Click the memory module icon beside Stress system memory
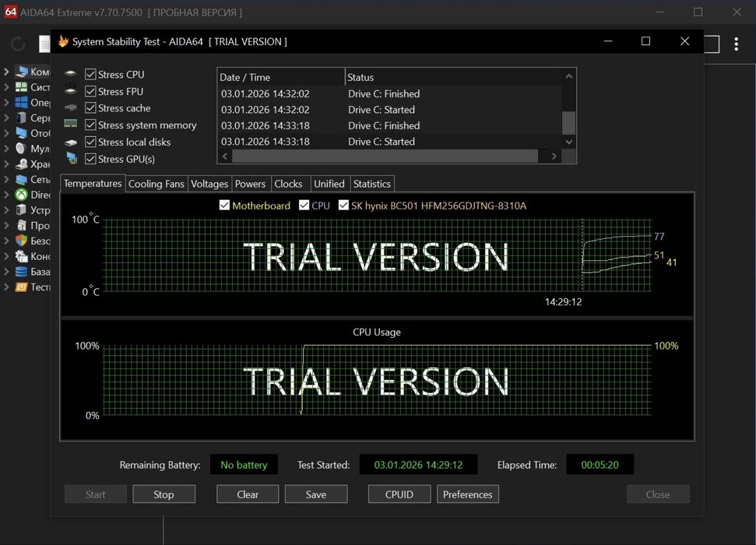 click(70, 124)
